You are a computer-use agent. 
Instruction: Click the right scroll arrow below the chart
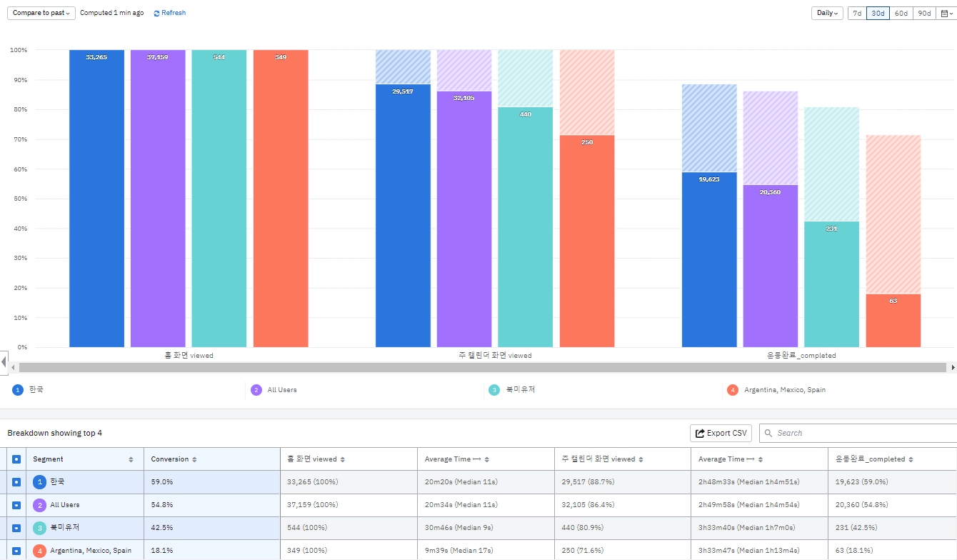(953, 367)
